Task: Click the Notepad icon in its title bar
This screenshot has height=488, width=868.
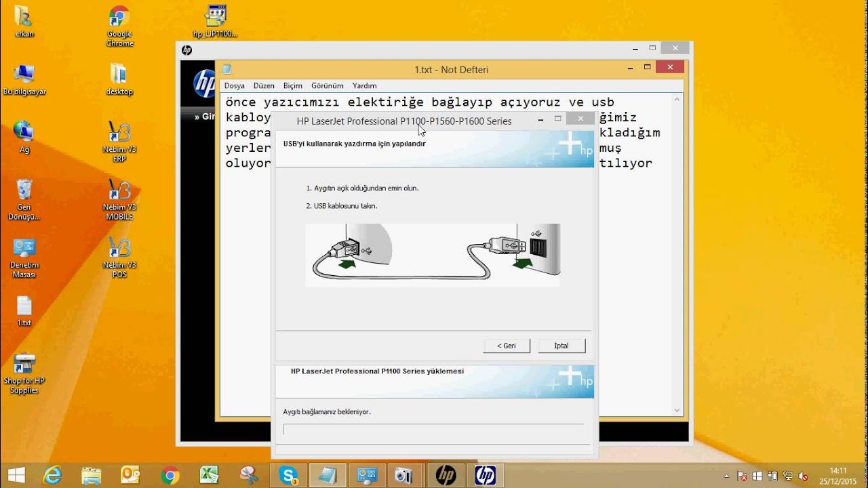Action: tap(226, 69)
